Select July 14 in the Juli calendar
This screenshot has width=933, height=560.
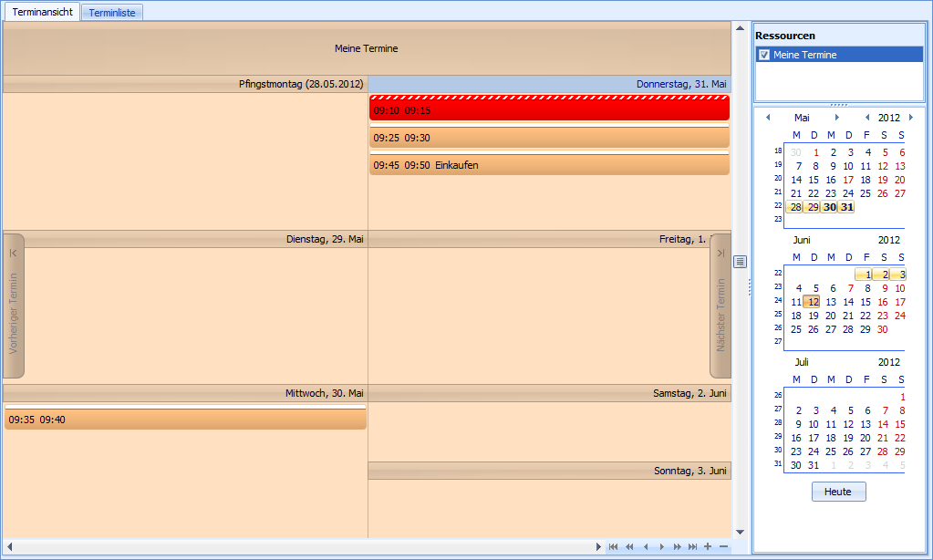[x=883, y=424]
